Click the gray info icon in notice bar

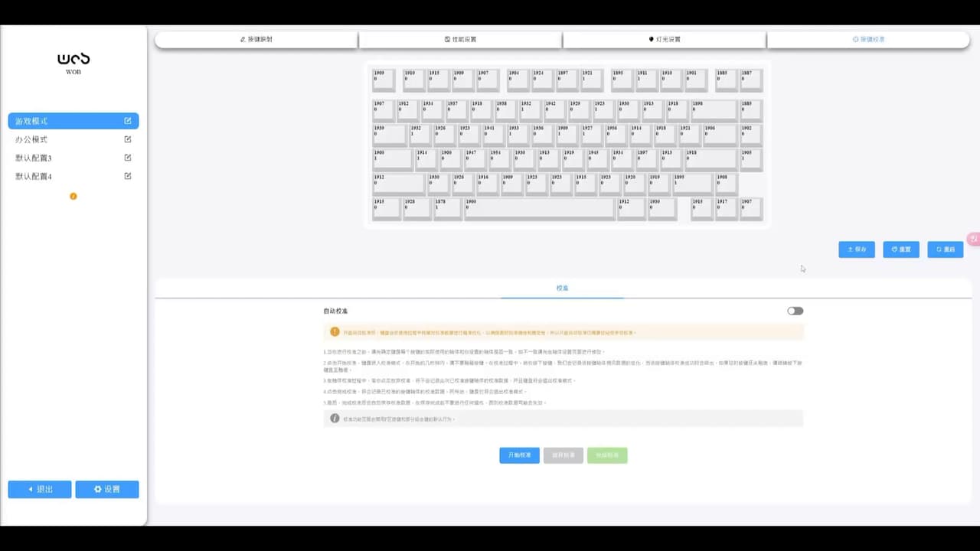335,419
